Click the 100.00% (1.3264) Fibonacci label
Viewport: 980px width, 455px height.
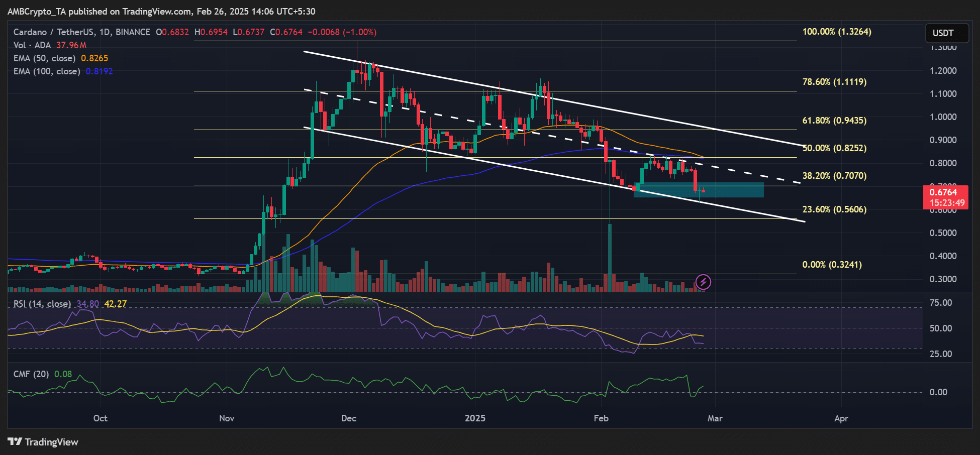pyautogui.click(x=836, y=32)
